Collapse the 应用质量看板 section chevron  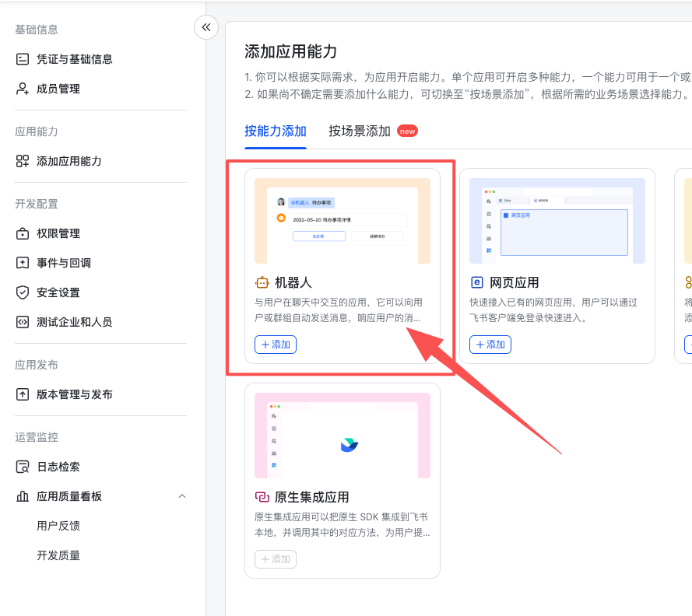[182, 496]
